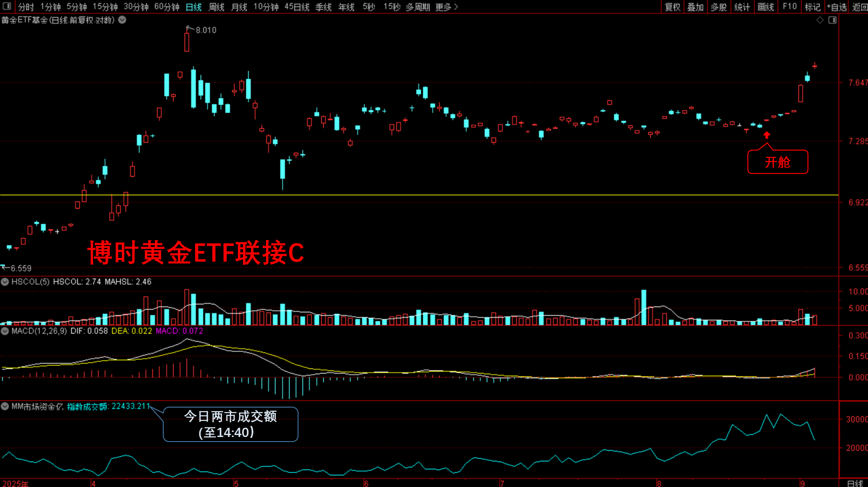Expand the 更多 period options
The image size is (868, 487).
click(447, 7)
